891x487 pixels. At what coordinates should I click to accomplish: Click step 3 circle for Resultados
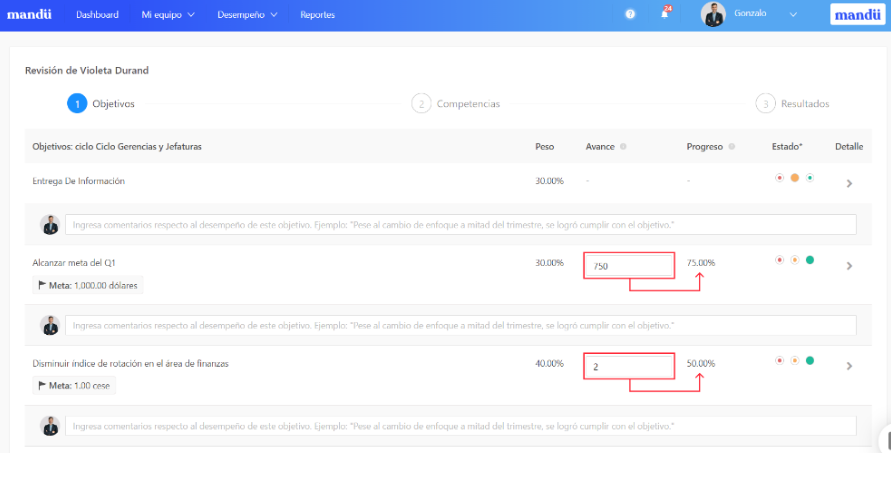coord(765,103)
